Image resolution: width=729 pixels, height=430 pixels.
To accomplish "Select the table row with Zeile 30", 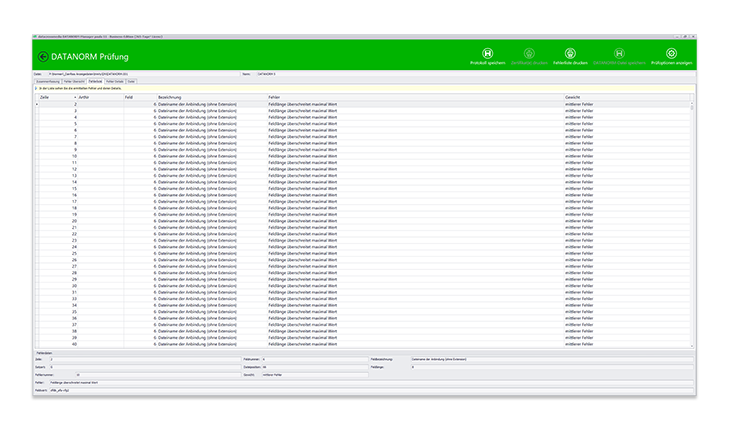I will [364, 286].
